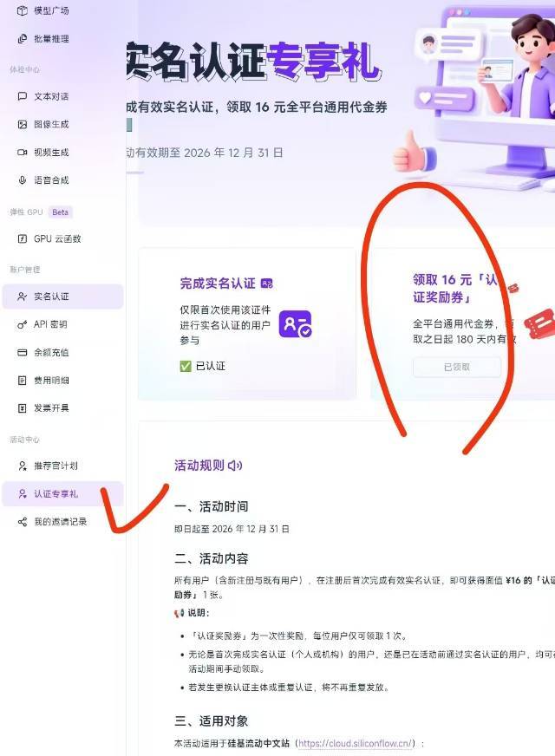Screen dimensions: 555x756
Task: Click small badge icon beside 完成实名认证 title
Action: pos(266,283)
